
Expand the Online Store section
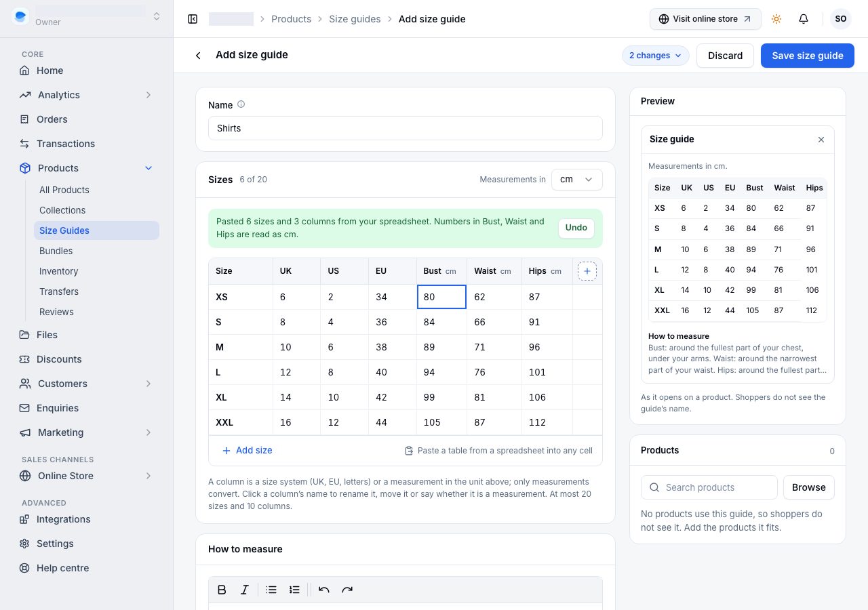(149, 476)
